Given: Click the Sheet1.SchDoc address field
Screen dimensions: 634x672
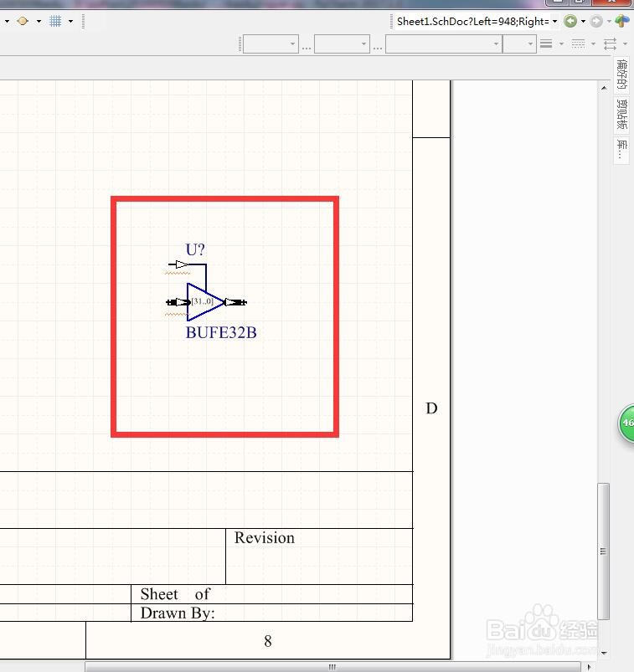Looking at the screenshot, I should pos(473,22).
